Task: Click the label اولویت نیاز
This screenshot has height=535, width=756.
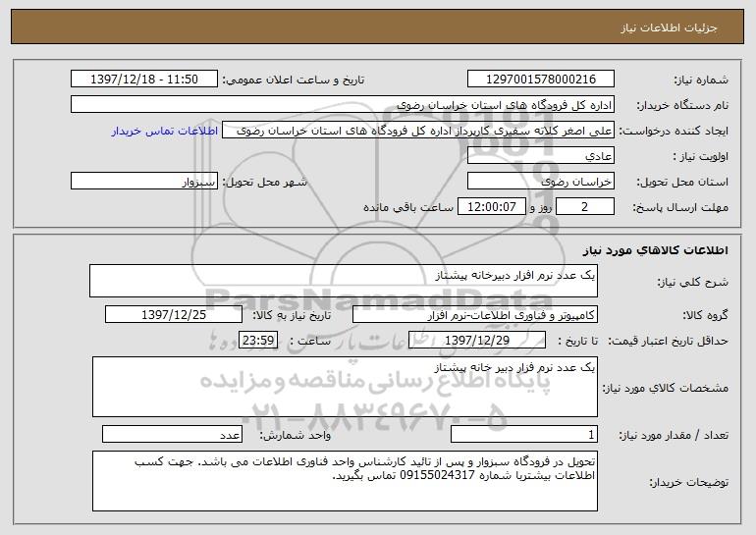Action: 701,157
